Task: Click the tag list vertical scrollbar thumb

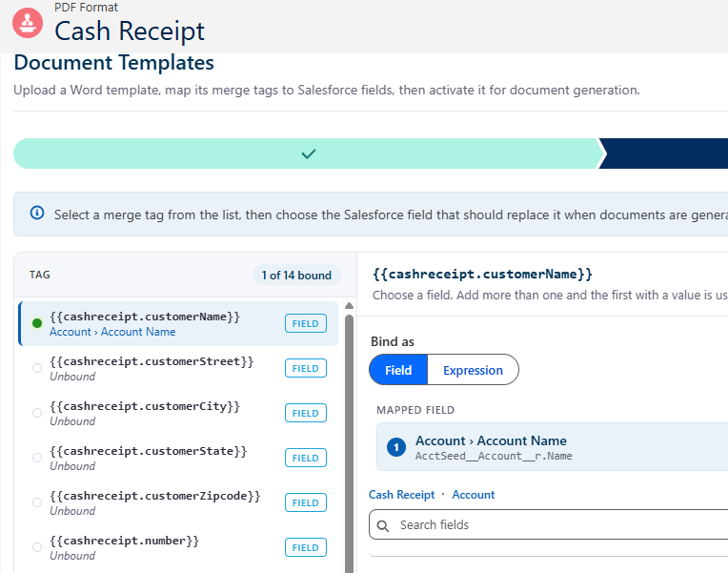Action: click(349, 443)
